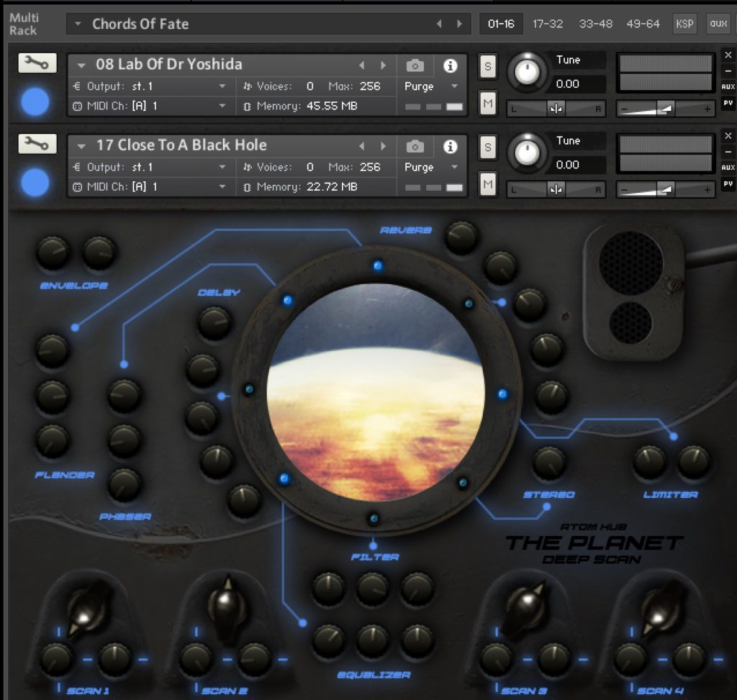The image size is (737, 700).
Task: Solo the 08 Lab Of Dr Yoshida instrument
Action: pyautogui.click(x=488, y=66)
